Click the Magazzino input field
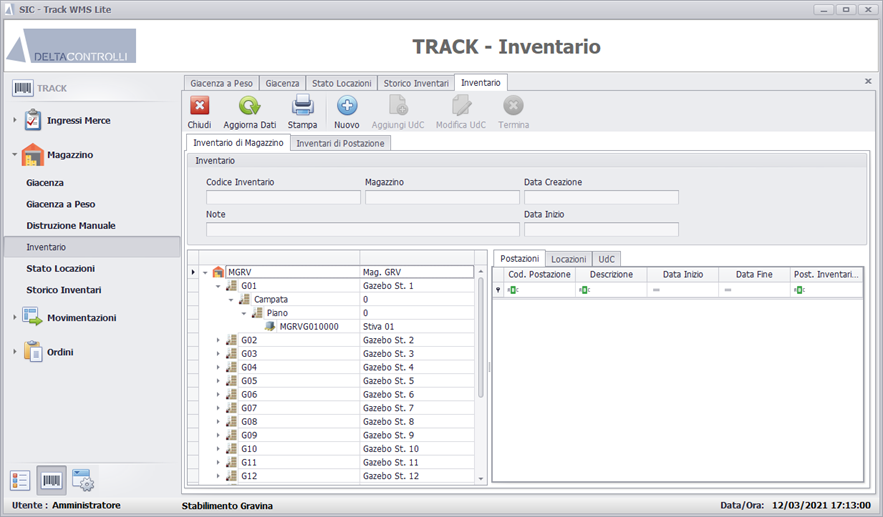Viewport: 883px width, 517px height. 442,197
